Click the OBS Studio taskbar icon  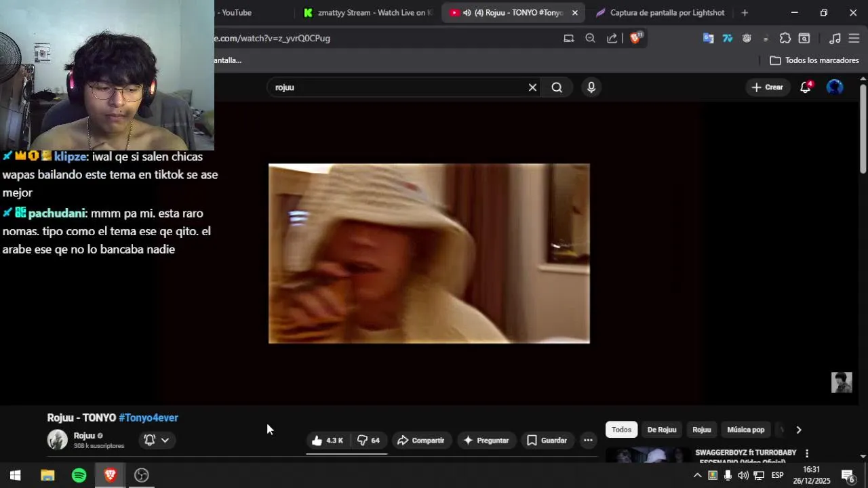pyautogui.click(x=141, y=475)
